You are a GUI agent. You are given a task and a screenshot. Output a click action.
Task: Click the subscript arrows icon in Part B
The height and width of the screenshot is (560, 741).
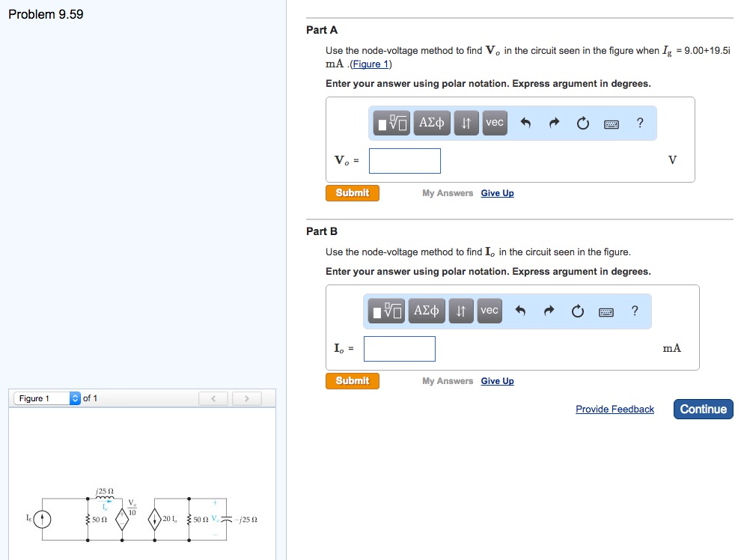point(461,311)
